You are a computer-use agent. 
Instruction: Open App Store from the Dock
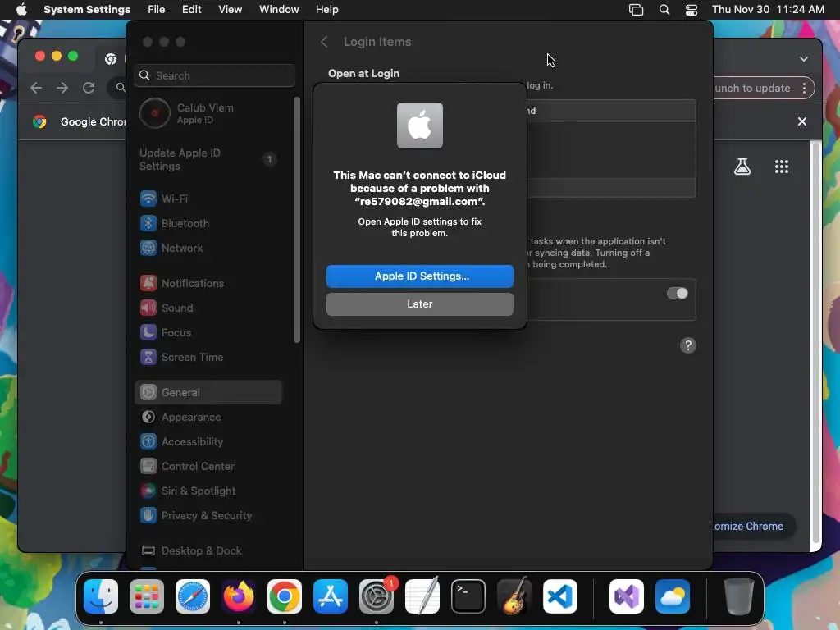331,596
